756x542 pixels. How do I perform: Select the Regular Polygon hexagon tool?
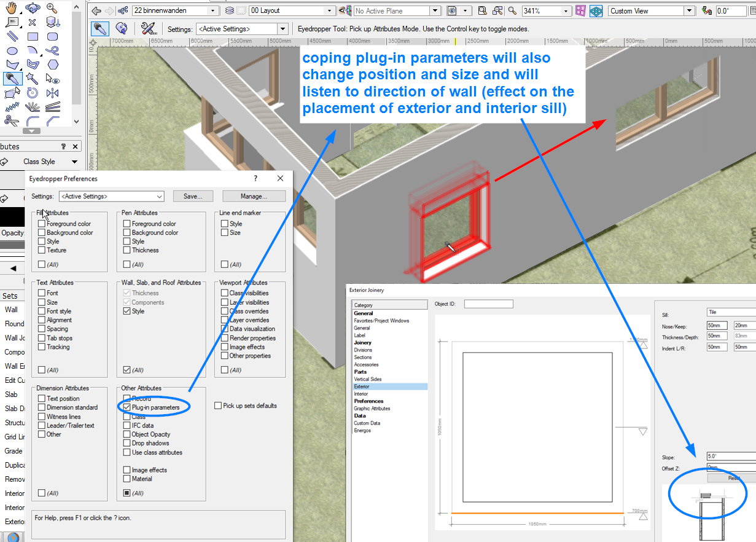[53, 65]
